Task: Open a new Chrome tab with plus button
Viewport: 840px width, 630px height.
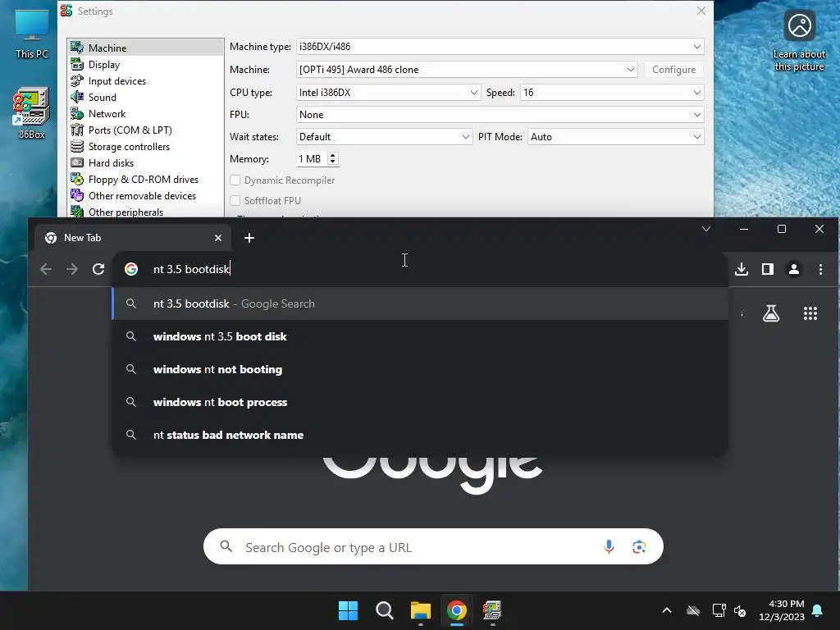Action: 249,238
